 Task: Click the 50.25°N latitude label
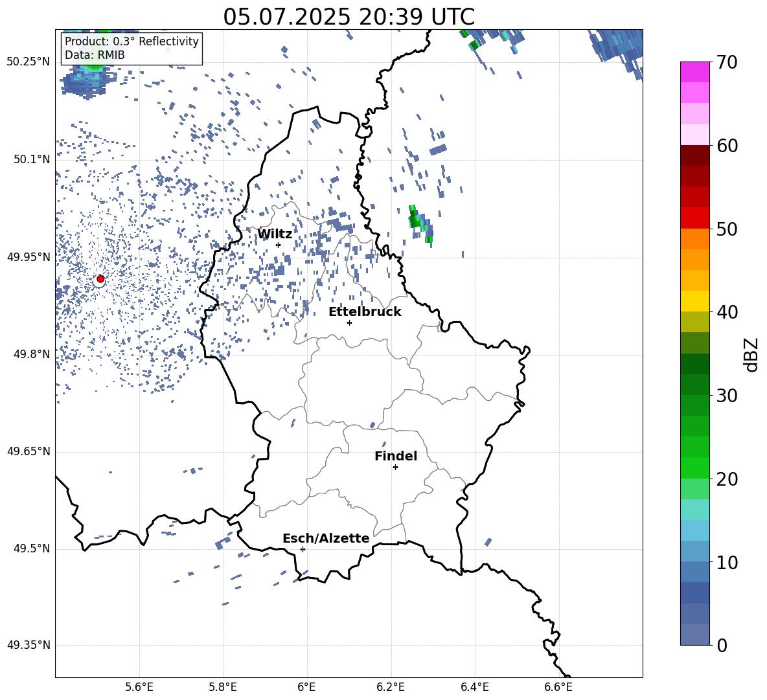pyautogui.click(x=29, y=62)
